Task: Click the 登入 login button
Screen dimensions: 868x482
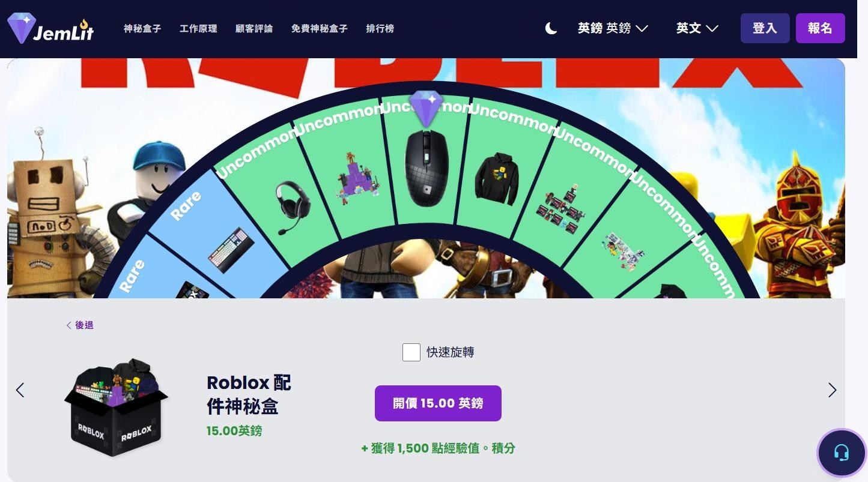Action: (765, 28)
